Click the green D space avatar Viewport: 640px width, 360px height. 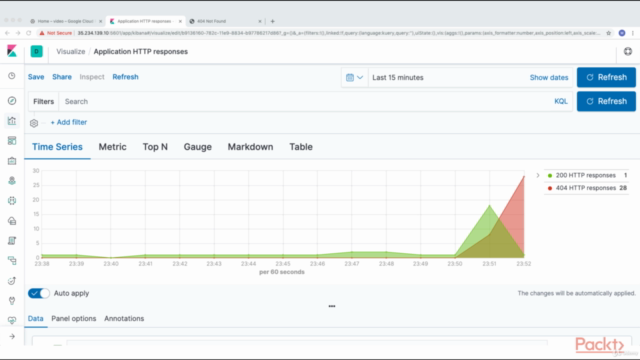36,51
